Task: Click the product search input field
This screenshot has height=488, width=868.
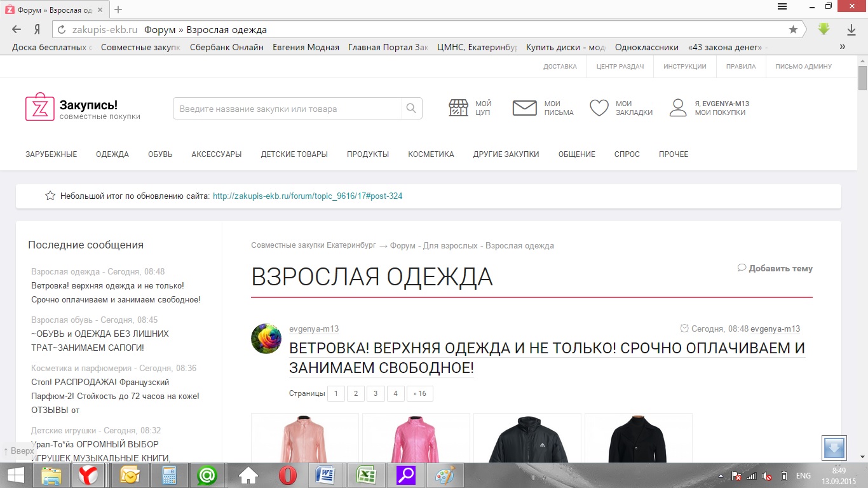Action: point(287,109)
